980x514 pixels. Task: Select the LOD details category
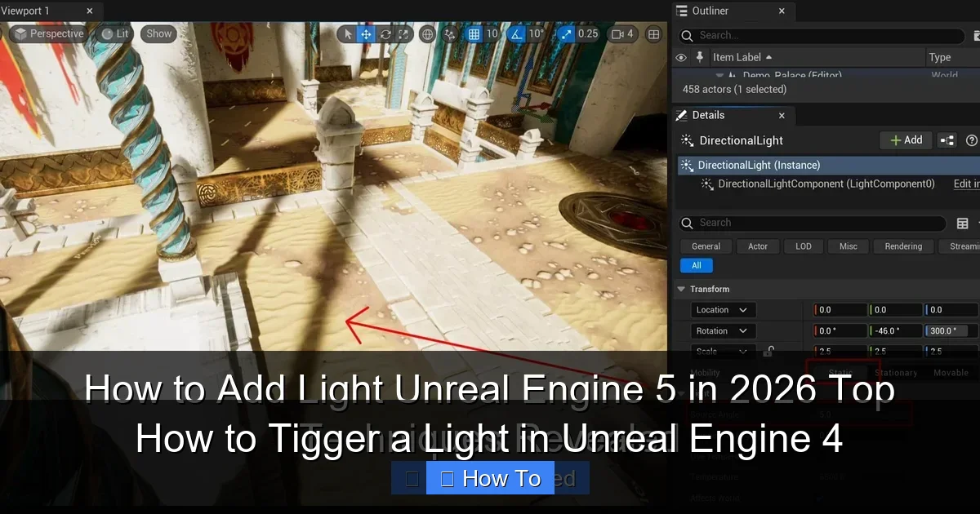[x=803, y=246]
